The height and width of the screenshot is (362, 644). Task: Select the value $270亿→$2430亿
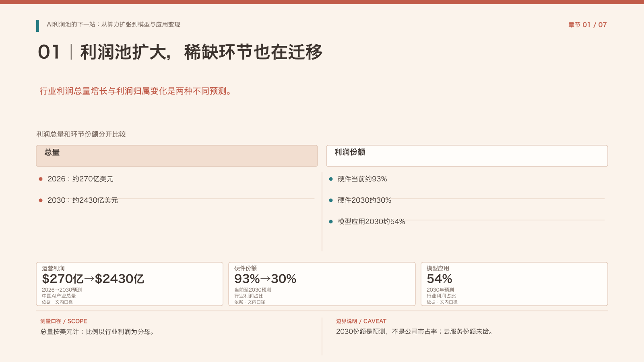click(x=93, y=279)
